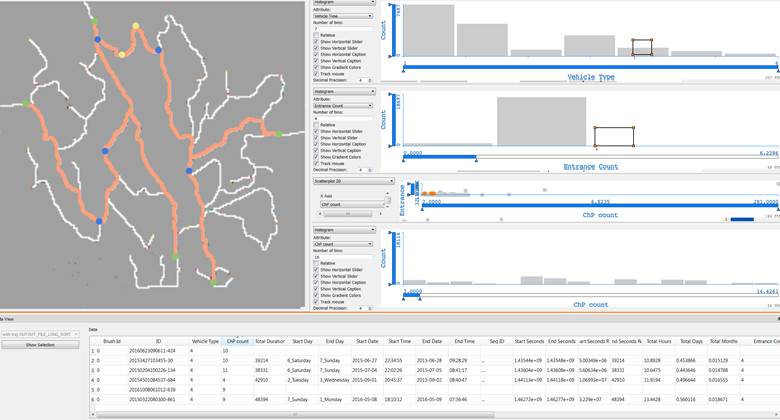Select the first row ID cell in table
Viewport: 780px width, 420px height.
158,351
